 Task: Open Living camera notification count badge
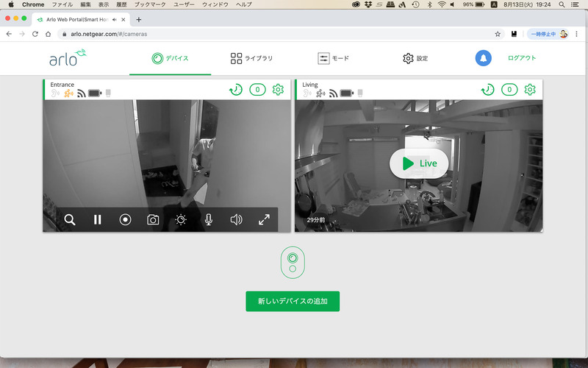509,90
